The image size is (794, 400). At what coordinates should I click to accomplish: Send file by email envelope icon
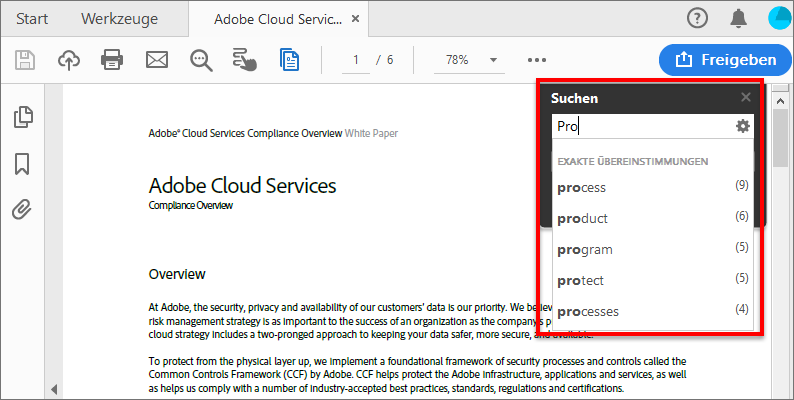157,60
